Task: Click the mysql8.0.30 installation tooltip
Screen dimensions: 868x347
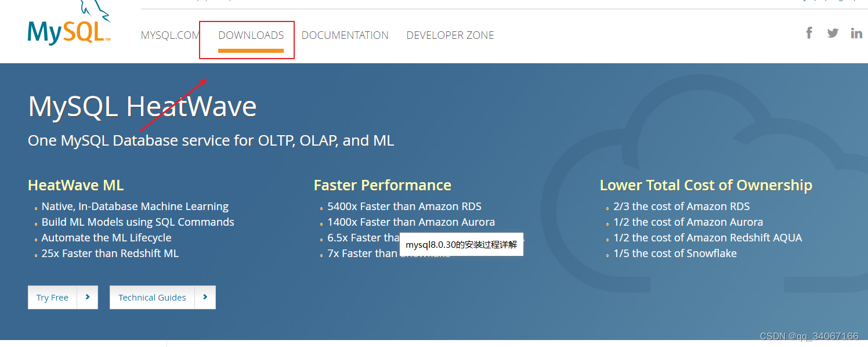Action: pos(461,245)
